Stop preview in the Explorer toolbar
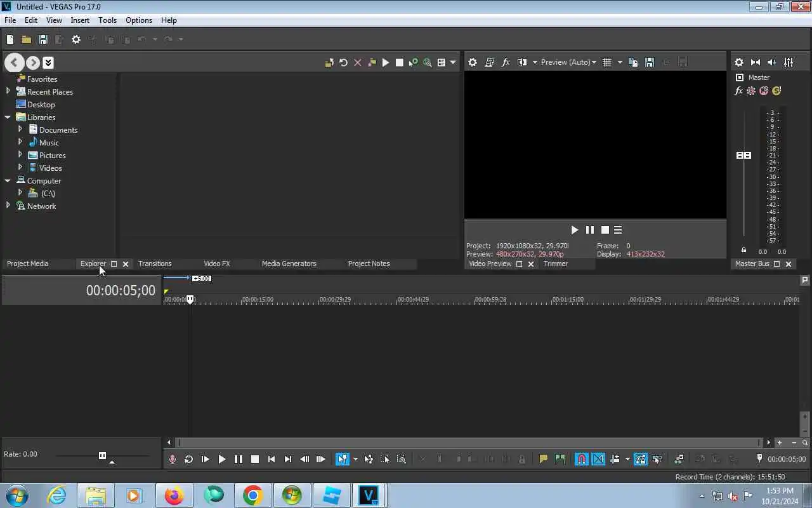Screen dimensions: 812x508 [399, 62]
